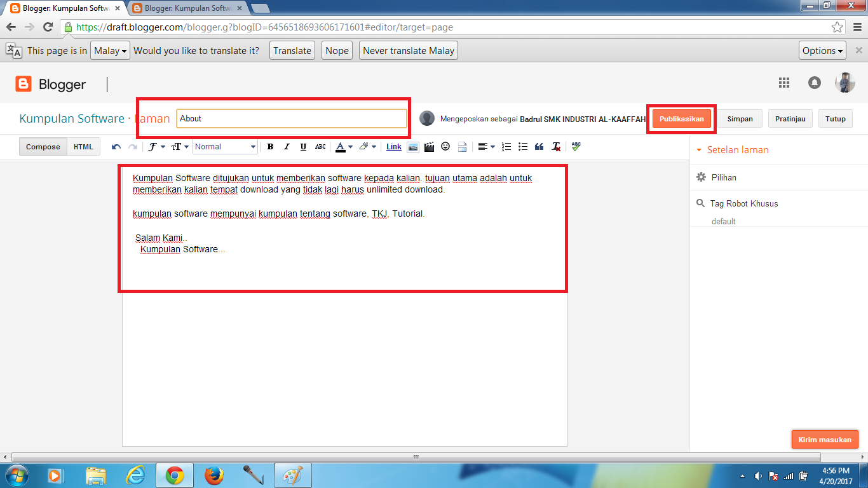
Task: Dismiss the translation bar with X
Action: click(858, 51)
